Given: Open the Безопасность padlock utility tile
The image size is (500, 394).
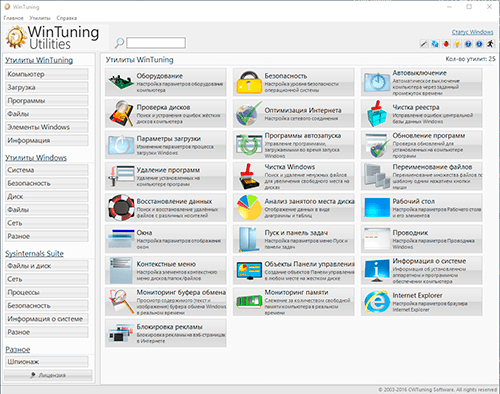Looking at the screenshot, I should click(x=293, y=82).
